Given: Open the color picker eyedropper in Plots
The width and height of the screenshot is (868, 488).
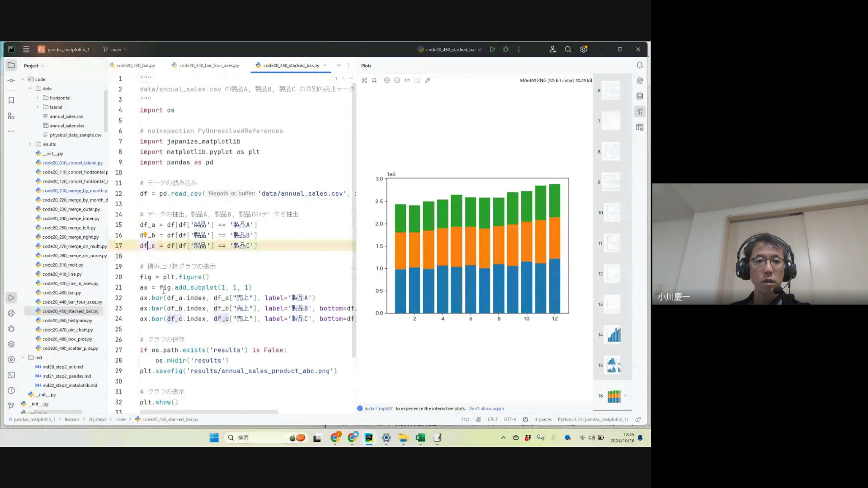Looking at the screenshot, I should (427, 80).
